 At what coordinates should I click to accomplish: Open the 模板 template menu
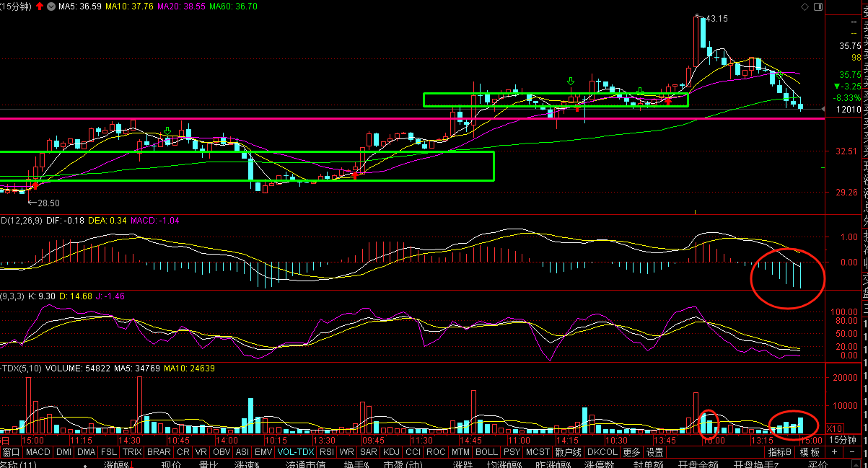[x=810, y=452]
